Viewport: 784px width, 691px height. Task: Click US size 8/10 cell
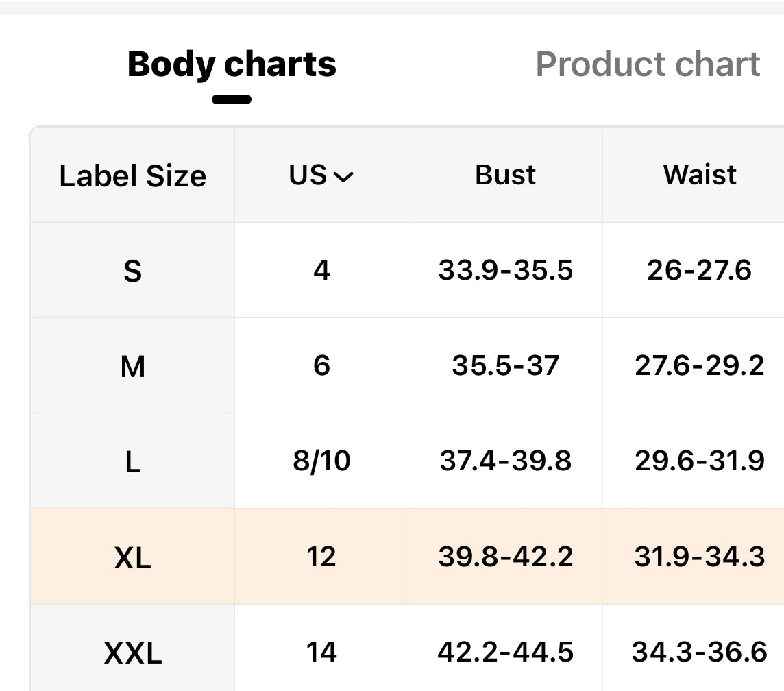tap(321, 461)
